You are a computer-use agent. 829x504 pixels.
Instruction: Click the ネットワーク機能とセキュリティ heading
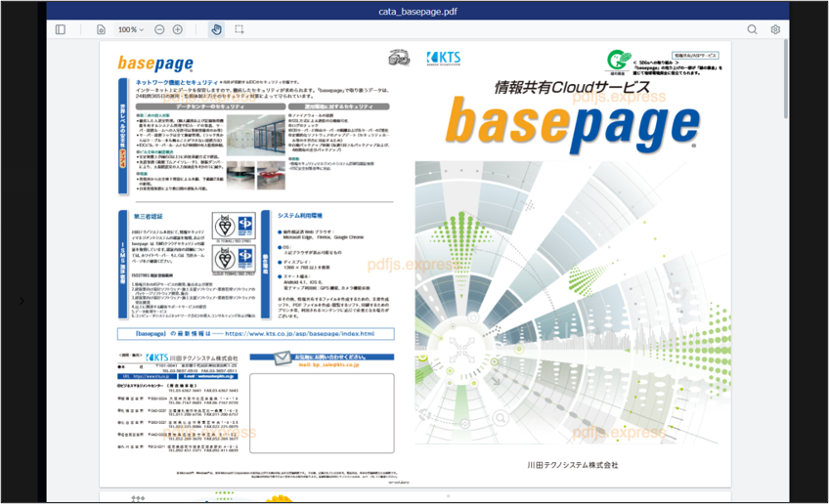point(177,82)
